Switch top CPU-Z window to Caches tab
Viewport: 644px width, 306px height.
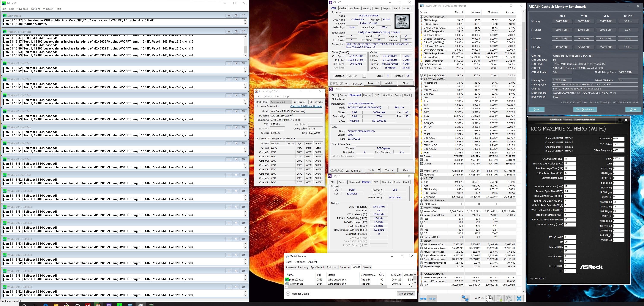[343, 8]
